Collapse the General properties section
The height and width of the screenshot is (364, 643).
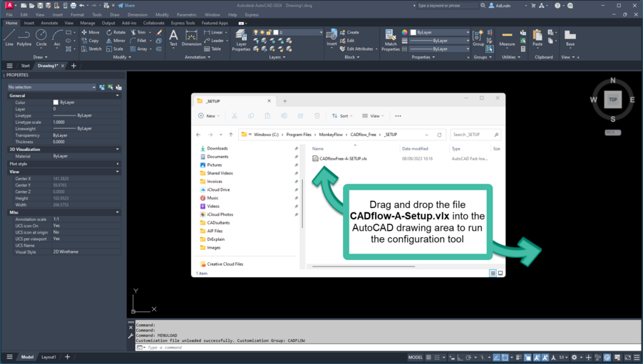pyautogui.click(x=118, y=95)
